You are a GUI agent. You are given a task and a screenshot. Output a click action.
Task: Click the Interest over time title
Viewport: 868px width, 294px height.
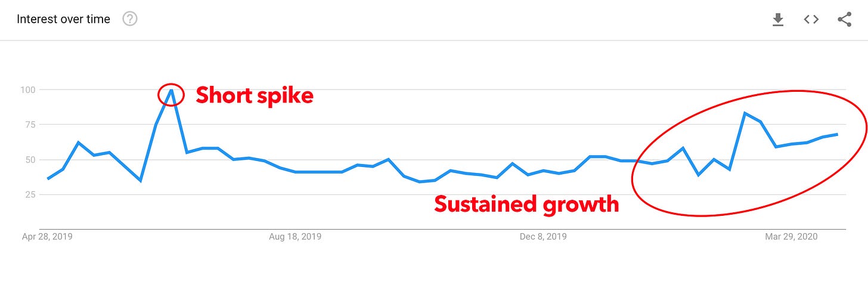click(x=63, y=19)
